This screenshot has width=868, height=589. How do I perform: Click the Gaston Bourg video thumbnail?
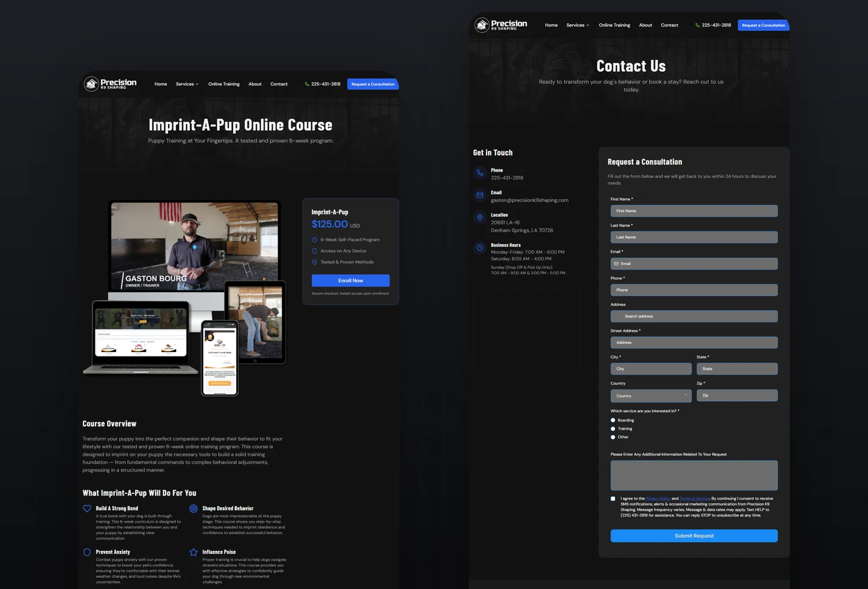[194, 246]
